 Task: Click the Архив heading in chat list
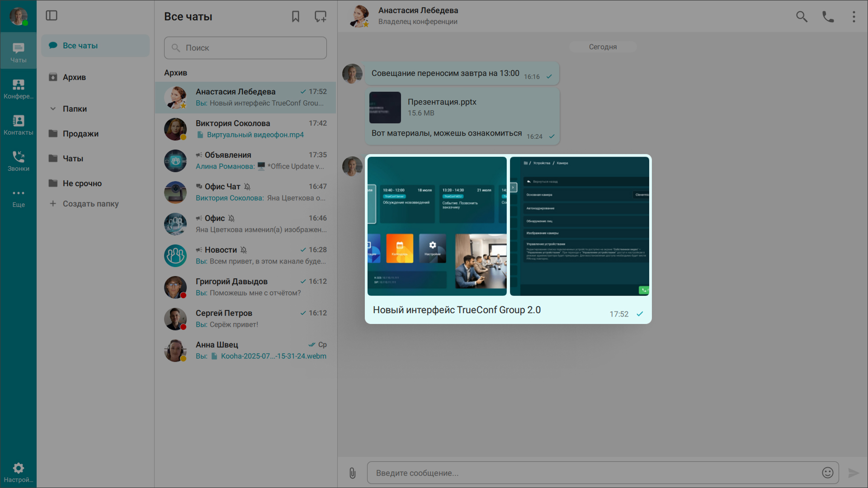click(x=175, y=73)
